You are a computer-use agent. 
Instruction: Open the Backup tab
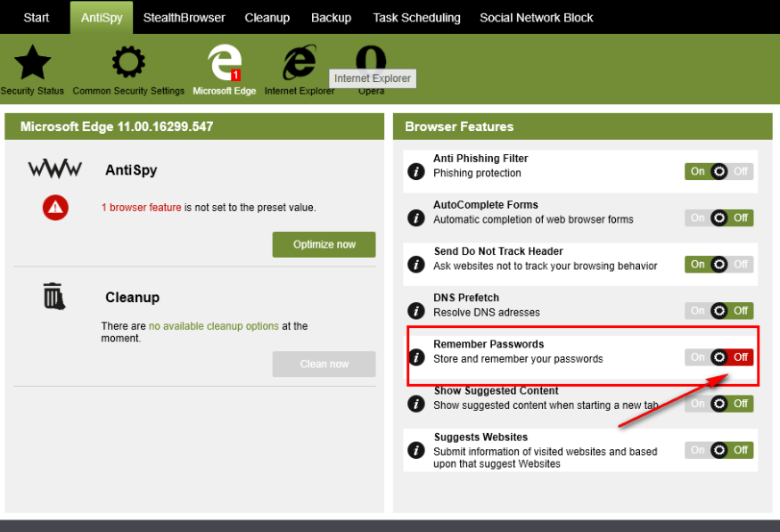(x=332, y=18)
